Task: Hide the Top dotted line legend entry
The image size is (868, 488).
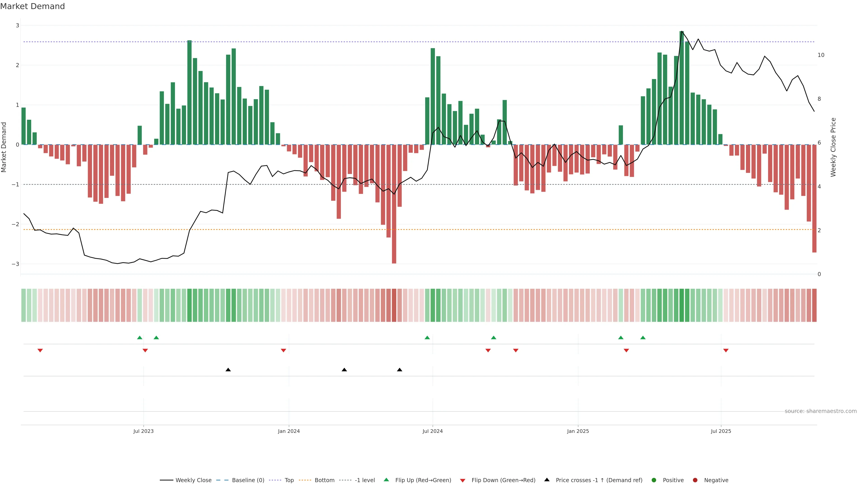Action: tap(289, 480)
